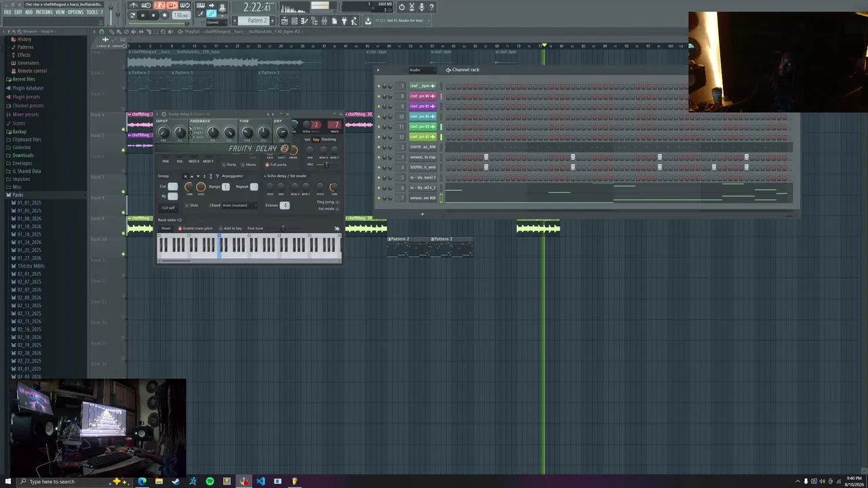
Task: Open File Explorer from the taskbar
Action: click(159, 481)
